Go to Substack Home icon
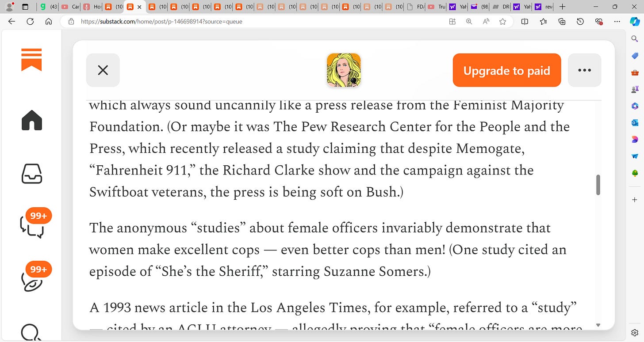Screen dimensions: 644x342 click(x=31, y=120)
